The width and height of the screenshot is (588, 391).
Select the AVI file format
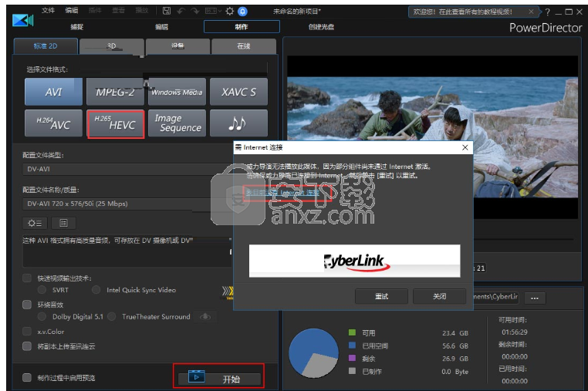[53, 92]
